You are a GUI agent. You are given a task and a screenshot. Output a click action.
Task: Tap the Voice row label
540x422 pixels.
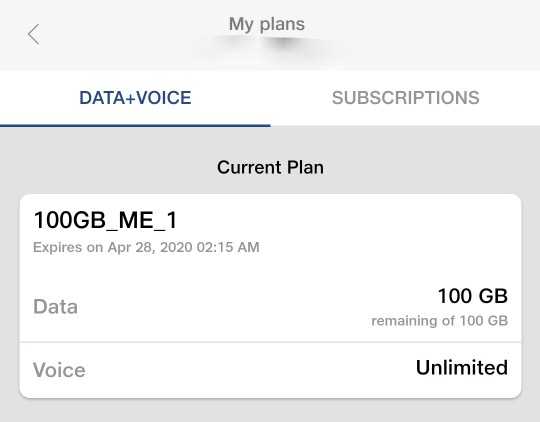pos(59,370)
